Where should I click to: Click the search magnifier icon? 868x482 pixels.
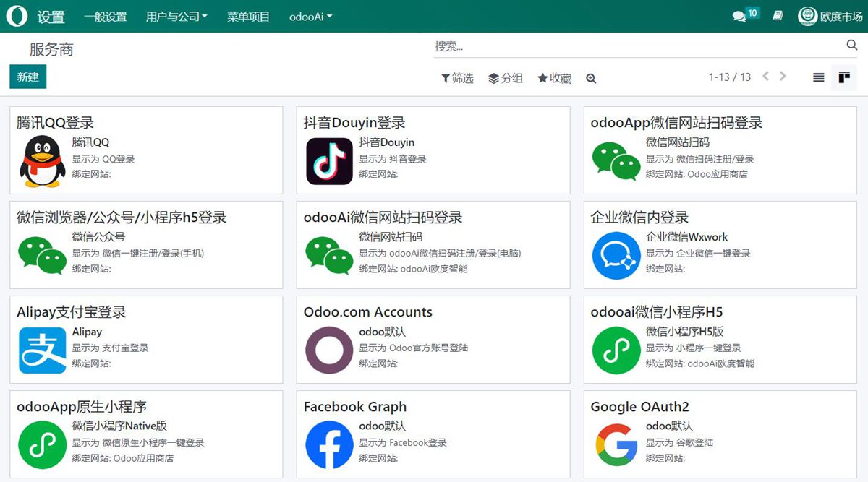pos(851,46)
